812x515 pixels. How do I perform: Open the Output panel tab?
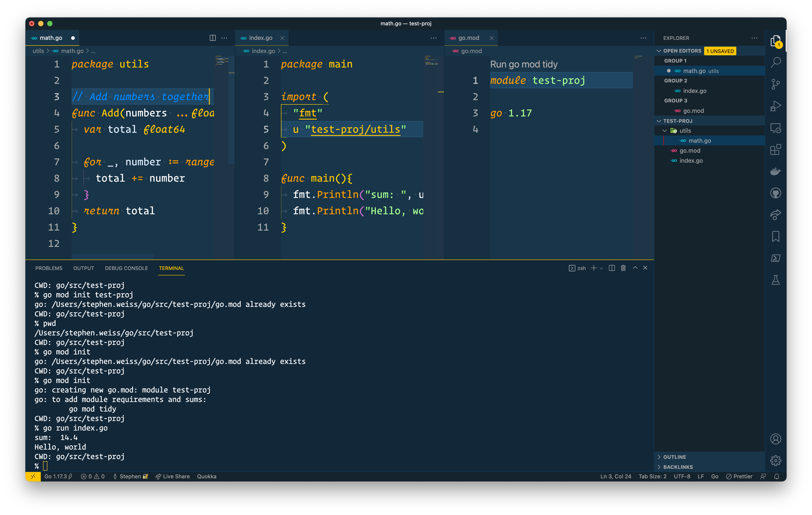[x=84, y=268]
